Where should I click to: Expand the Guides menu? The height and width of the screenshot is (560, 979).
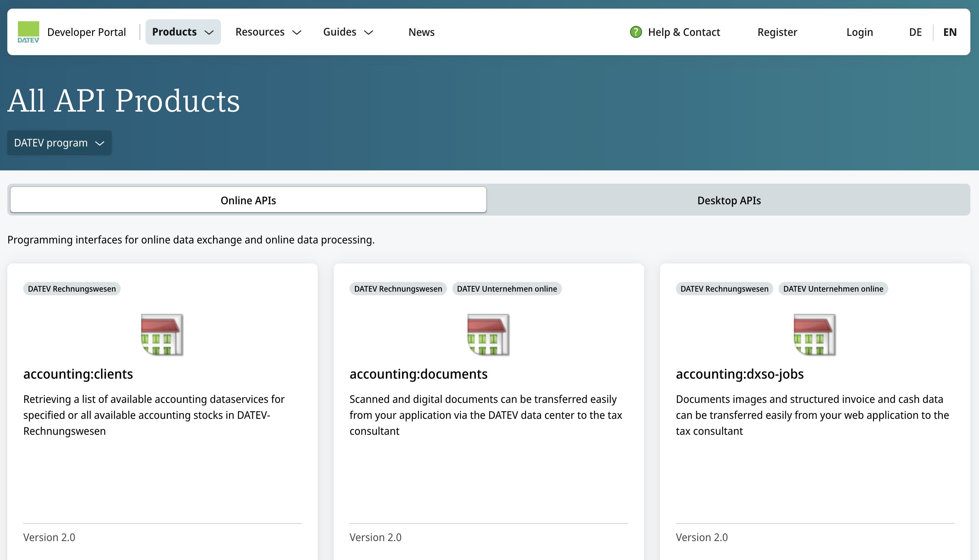(x=348, y=32)
